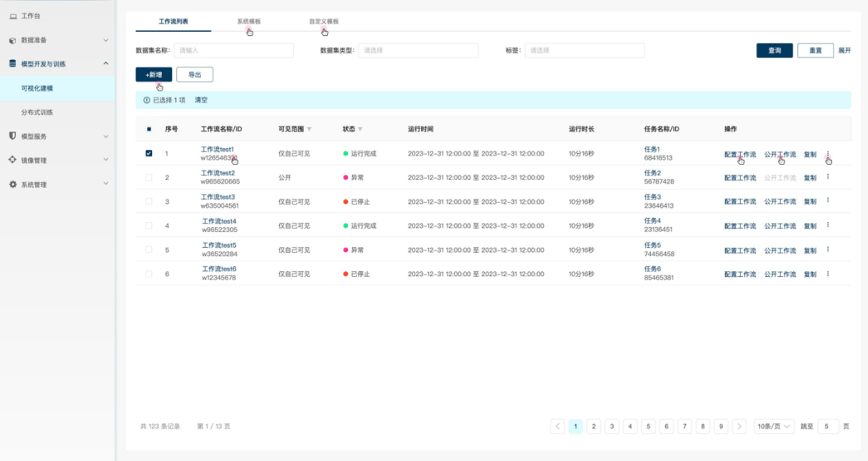Viewport: 868px width, 461px height.
Task: Click the 状态 column filter icon
Action: pos(360,129)
